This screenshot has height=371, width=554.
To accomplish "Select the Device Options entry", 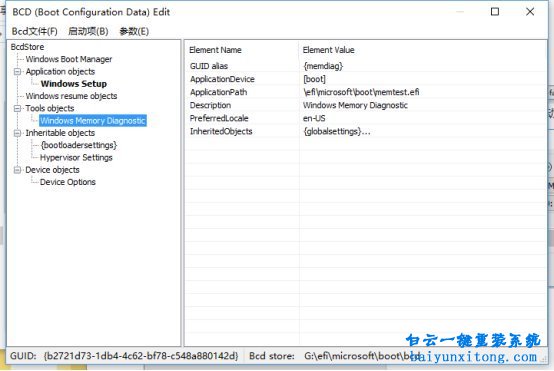I will (x=68, y=182).
